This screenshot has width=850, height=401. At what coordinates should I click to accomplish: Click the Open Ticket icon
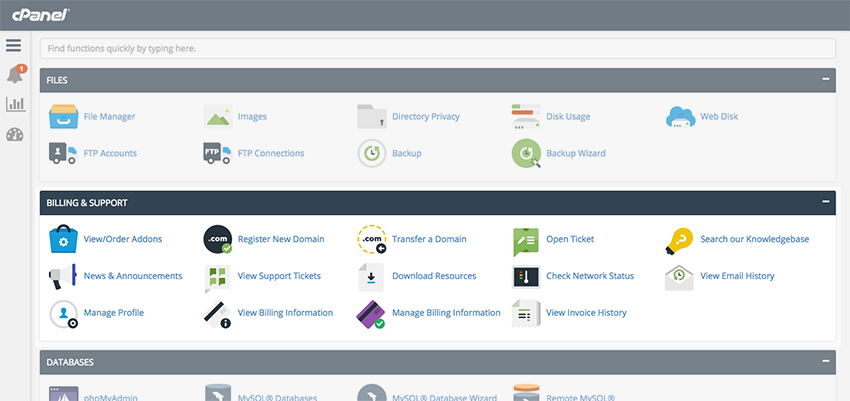click(526, 242)
